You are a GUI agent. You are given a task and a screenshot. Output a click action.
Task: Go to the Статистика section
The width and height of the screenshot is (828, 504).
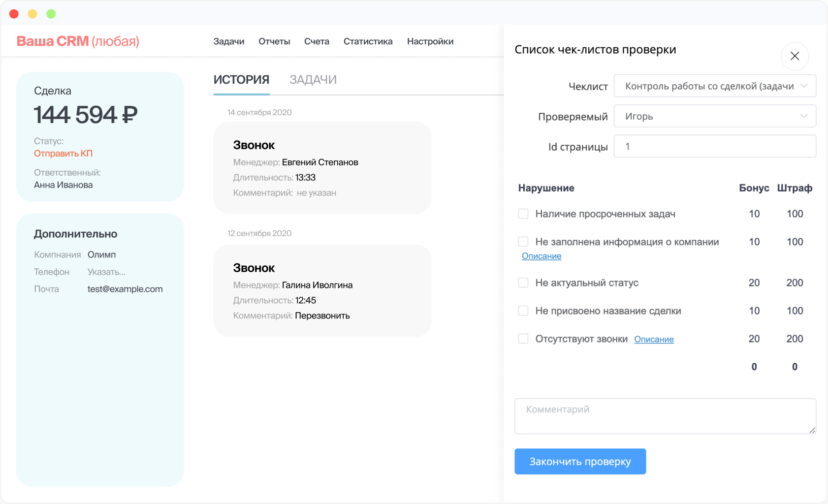(x=368, y=41)
